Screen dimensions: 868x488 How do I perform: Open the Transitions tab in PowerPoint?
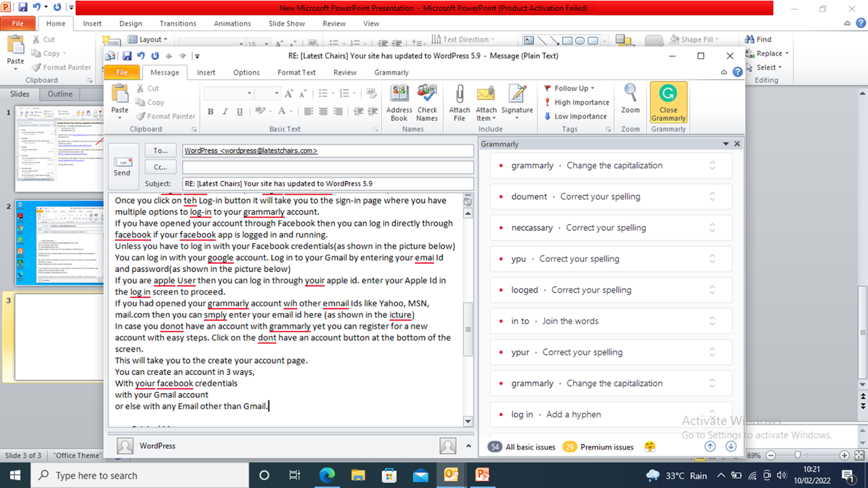178,24
